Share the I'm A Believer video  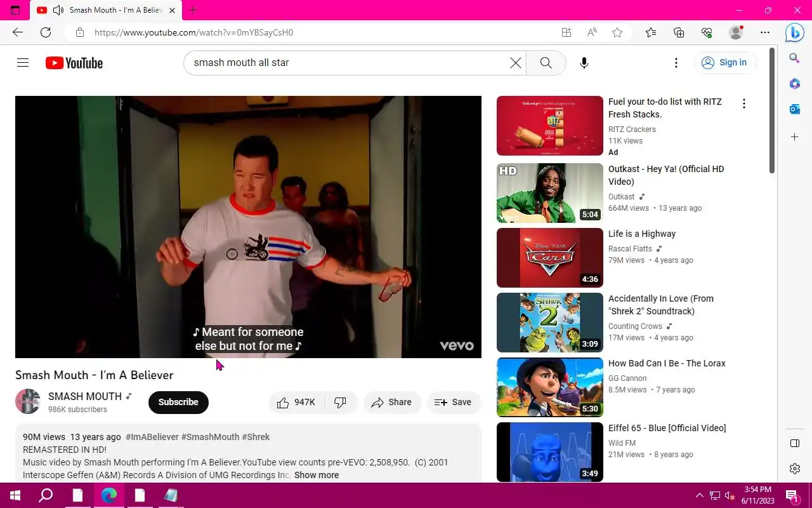(391, 402)
